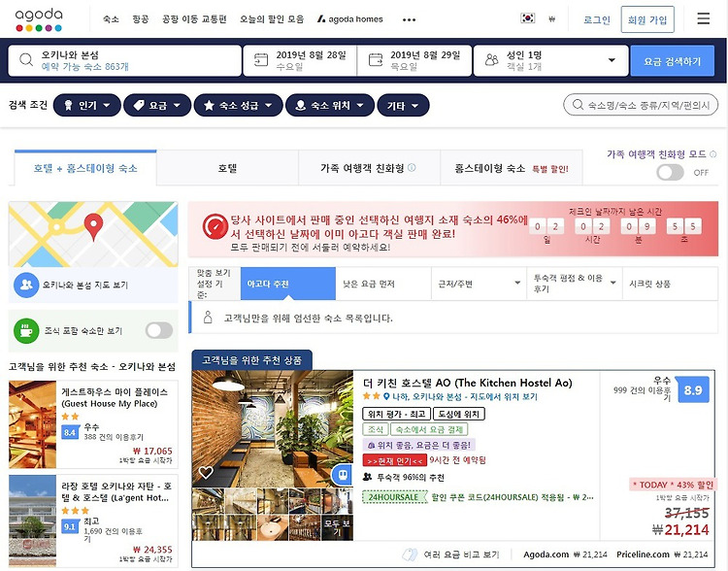Click the info icon beside family mode label
The width and height of the screenshot is (728, 571).
click(713, 154)
